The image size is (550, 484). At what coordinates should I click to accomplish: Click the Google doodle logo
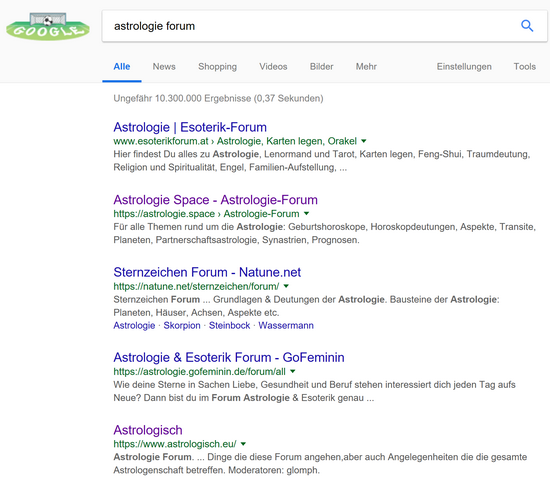[48, 27]
